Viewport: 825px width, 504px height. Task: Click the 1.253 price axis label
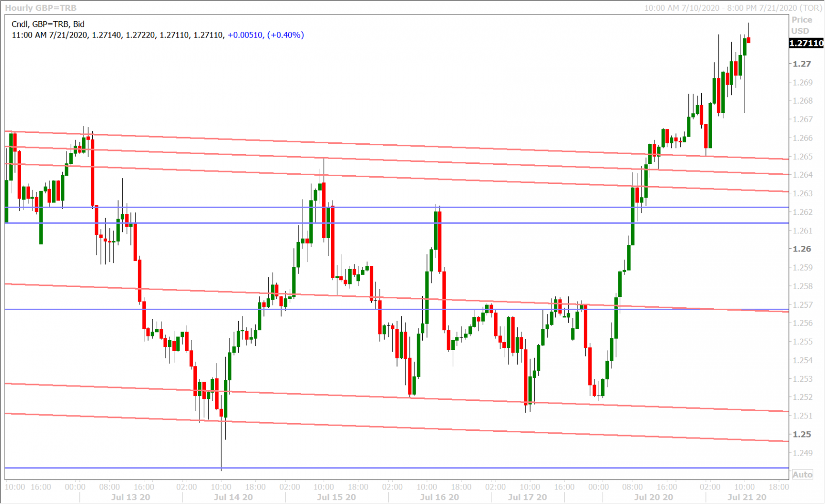point(803,379)
